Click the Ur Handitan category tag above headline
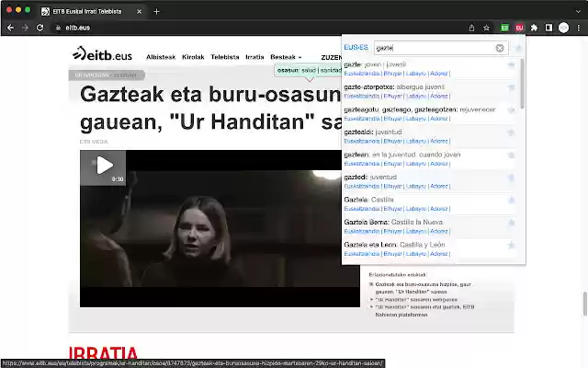This screenshot has width=588, height=368. 107,75
